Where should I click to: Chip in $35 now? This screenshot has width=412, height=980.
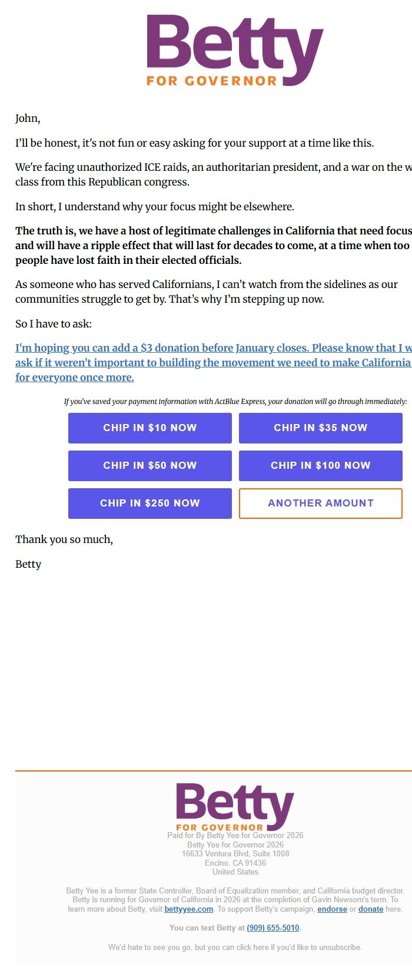point(320,428)
